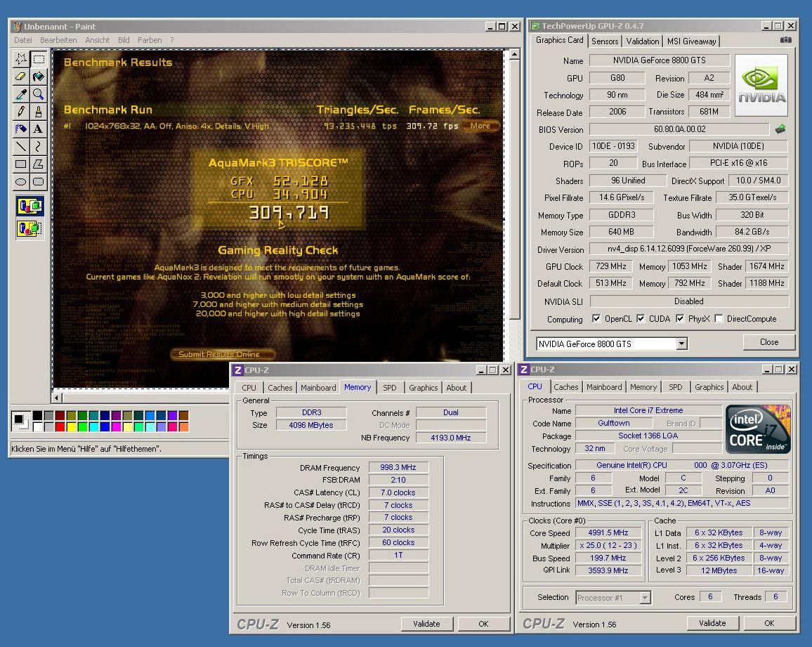Click the Z icon in CPU-Z Memory window title
This screenshot has width=812, height=647.
tap(237, 370)
